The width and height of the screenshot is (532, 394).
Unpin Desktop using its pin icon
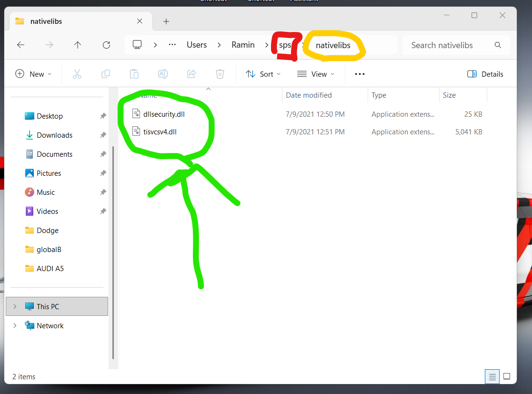pos(103,116)
